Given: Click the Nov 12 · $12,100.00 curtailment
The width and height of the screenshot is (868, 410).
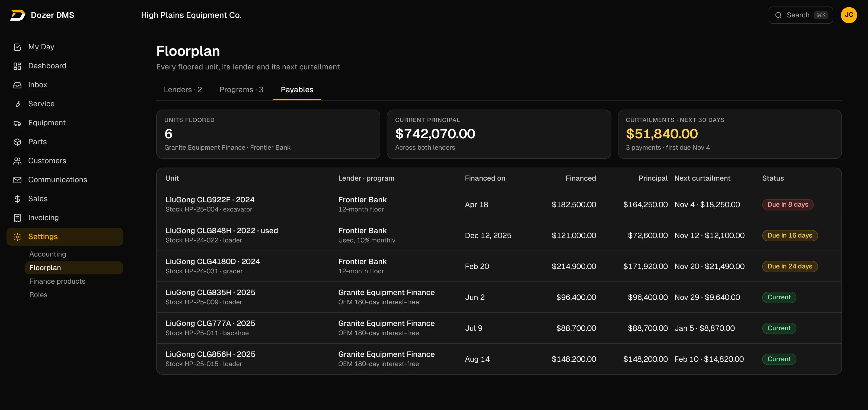Looking at the screenshot, I should [x=709, y=235].
